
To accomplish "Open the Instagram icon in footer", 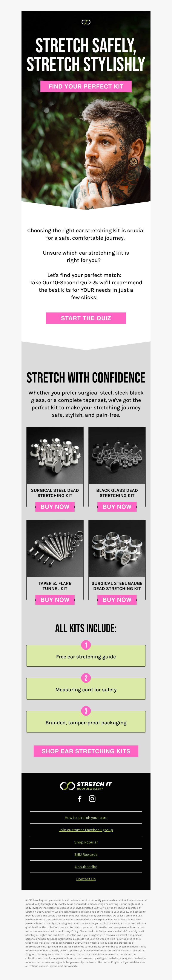I will coord(92,798).
